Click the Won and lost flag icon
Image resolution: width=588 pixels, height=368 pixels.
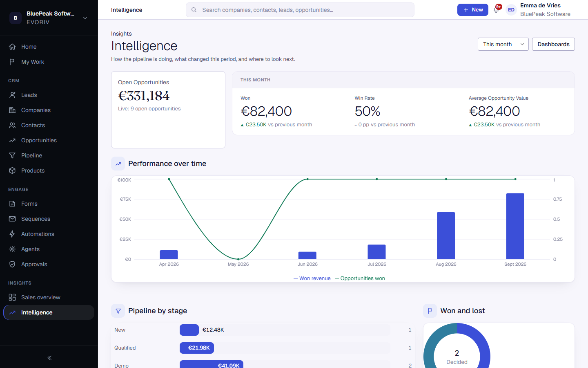tap(430, 311)
